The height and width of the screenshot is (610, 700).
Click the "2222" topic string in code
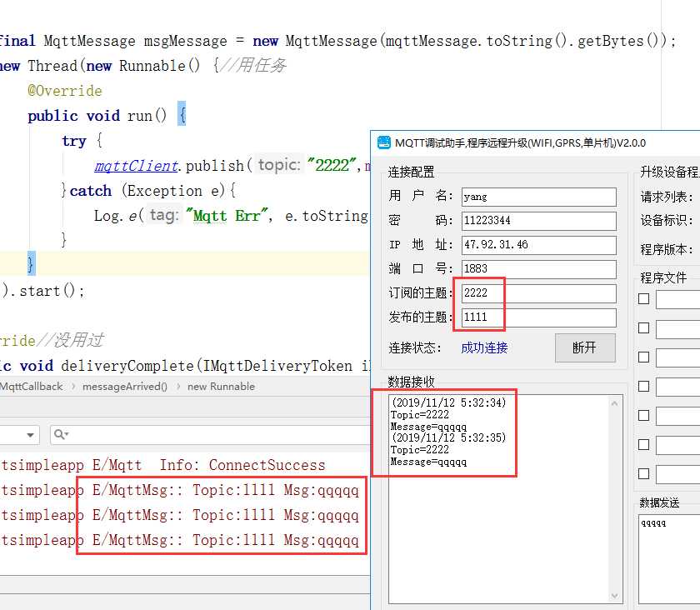[332, 165]
